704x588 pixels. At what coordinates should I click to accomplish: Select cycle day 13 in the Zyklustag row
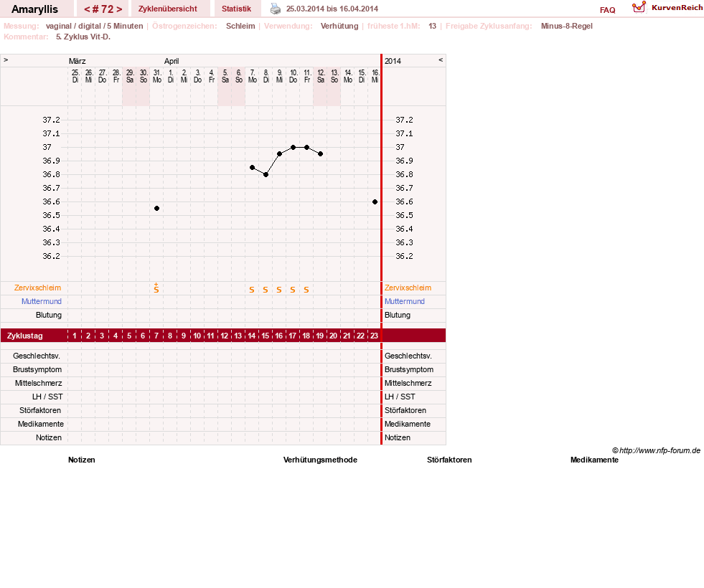pyautogui.click(x=238, y=336)
